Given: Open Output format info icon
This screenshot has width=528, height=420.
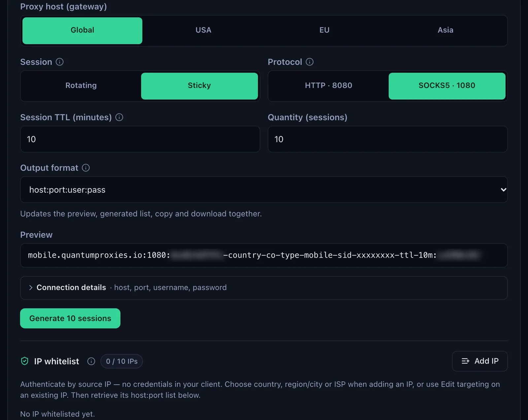Looking at the screenshot, I should coord(86,168).
